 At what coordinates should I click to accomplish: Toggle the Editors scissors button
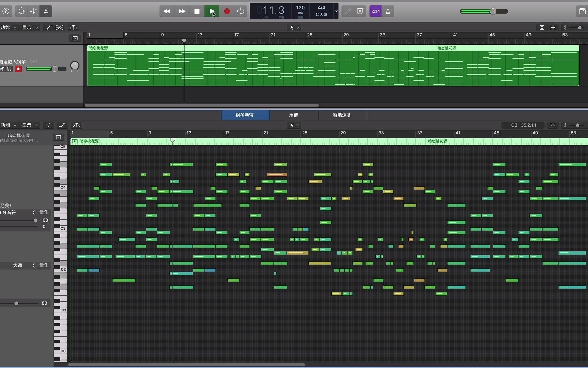(x=46, y=11)
